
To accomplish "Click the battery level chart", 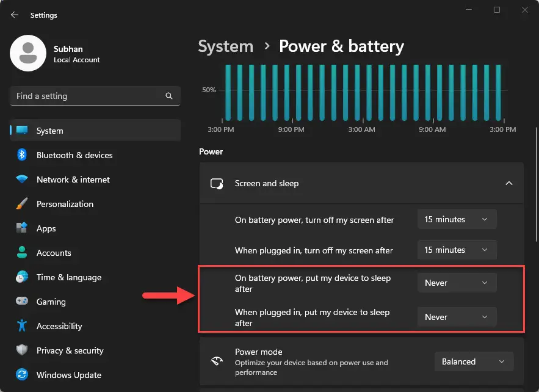I will (x=363, y=92).
